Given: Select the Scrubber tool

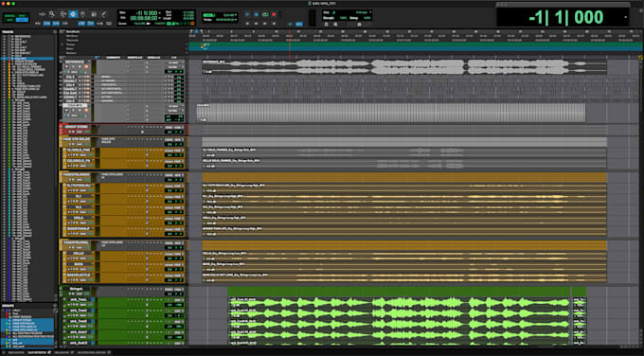Looking at the screenshot, I should click(94, 14).
